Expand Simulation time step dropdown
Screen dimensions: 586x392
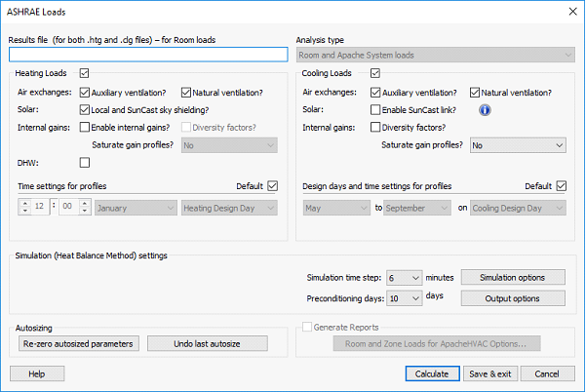(404, 278)
